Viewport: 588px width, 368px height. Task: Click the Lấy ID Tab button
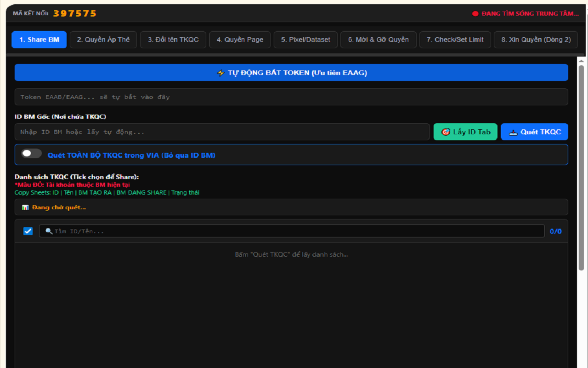(465, 132)
